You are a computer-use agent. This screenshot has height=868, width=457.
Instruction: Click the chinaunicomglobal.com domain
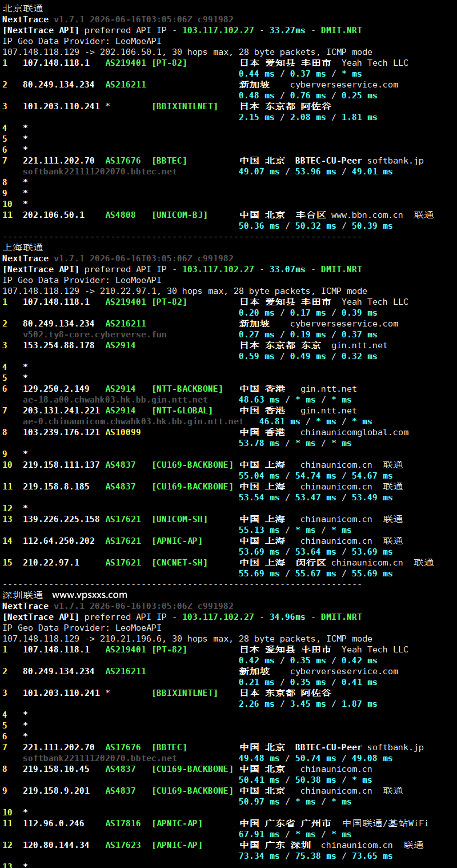click(355, 432)
